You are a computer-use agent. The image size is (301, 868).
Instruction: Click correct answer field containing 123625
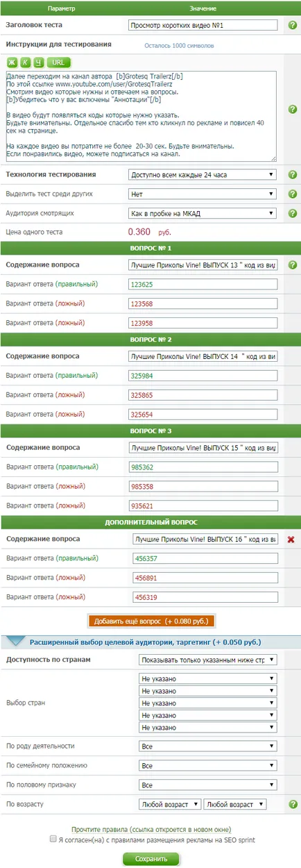[x=203, y=284]
